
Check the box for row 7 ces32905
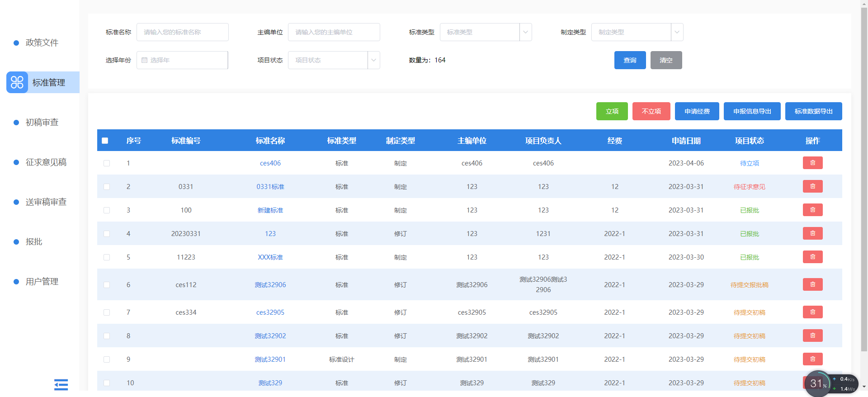click(107, 312)
